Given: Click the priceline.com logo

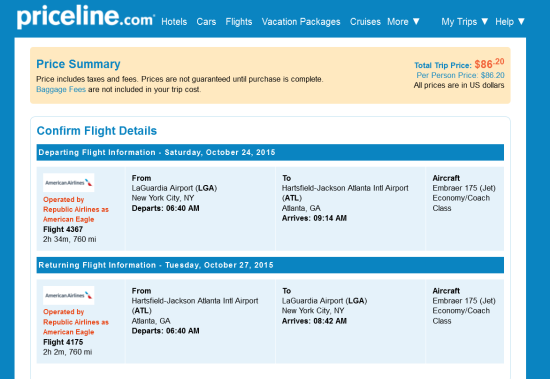Looking at the screenshot, I should point(86,16).
